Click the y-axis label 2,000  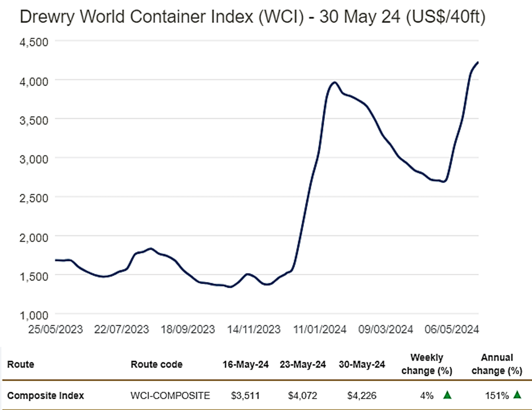34,237
